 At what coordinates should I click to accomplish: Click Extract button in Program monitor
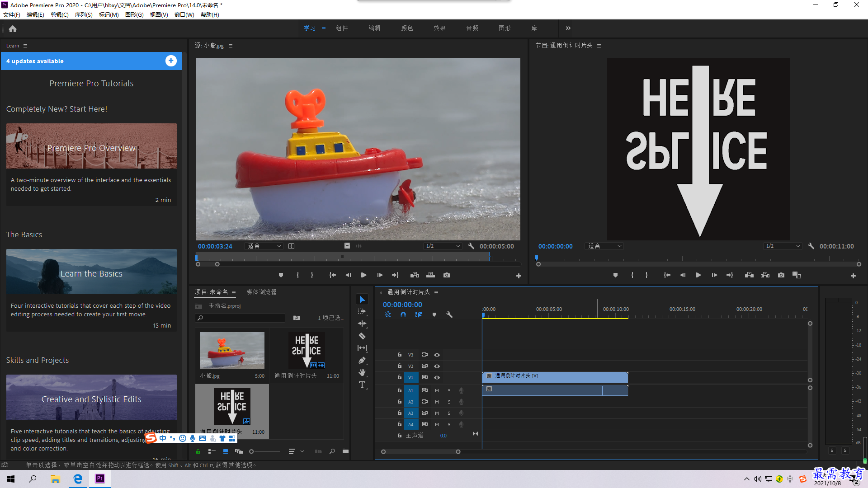[x=765, y=275]
